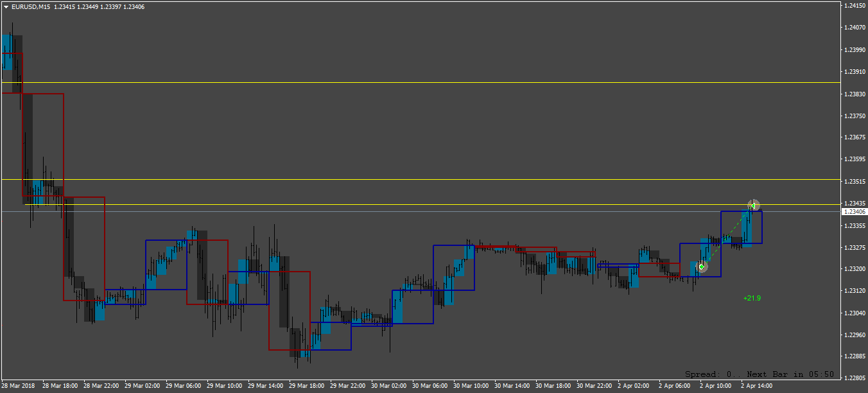The image size is (868, 393).
Task: Click the 30 Mar 18:00 time label
Action: click(553, 386)
